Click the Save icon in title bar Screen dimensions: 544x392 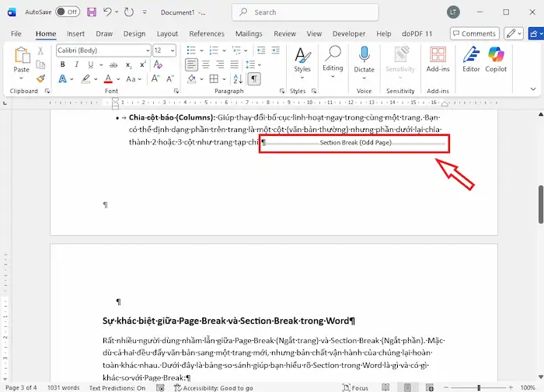point(92,12)
